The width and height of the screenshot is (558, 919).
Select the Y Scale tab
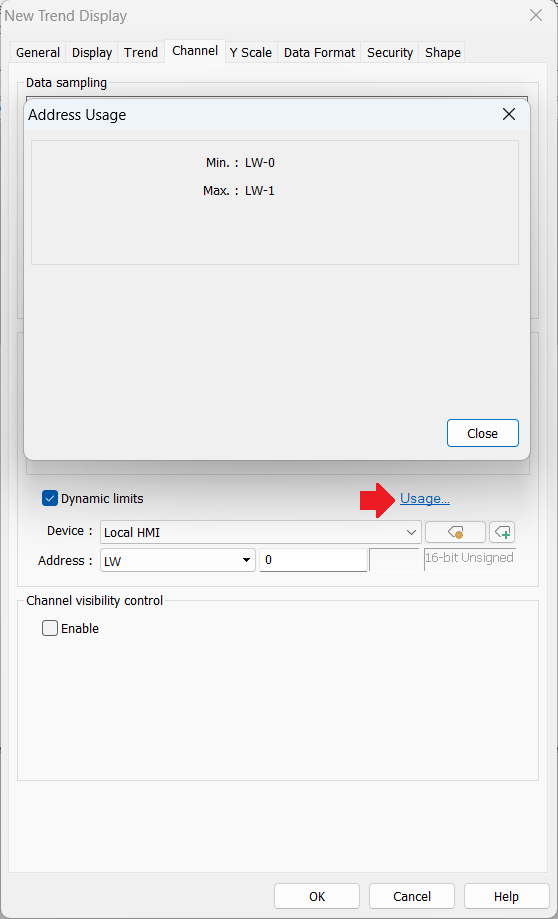click(x=251, y=52)
